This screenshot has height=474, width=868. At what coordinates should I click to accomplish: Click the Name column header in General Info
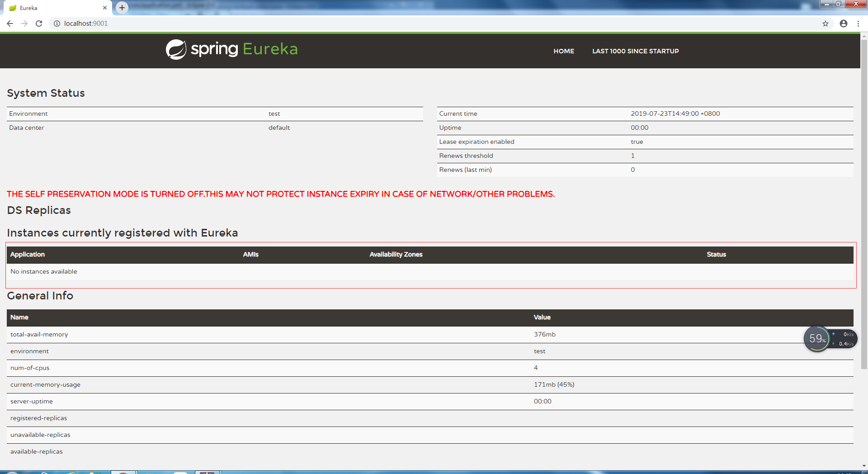pos(19,318)
